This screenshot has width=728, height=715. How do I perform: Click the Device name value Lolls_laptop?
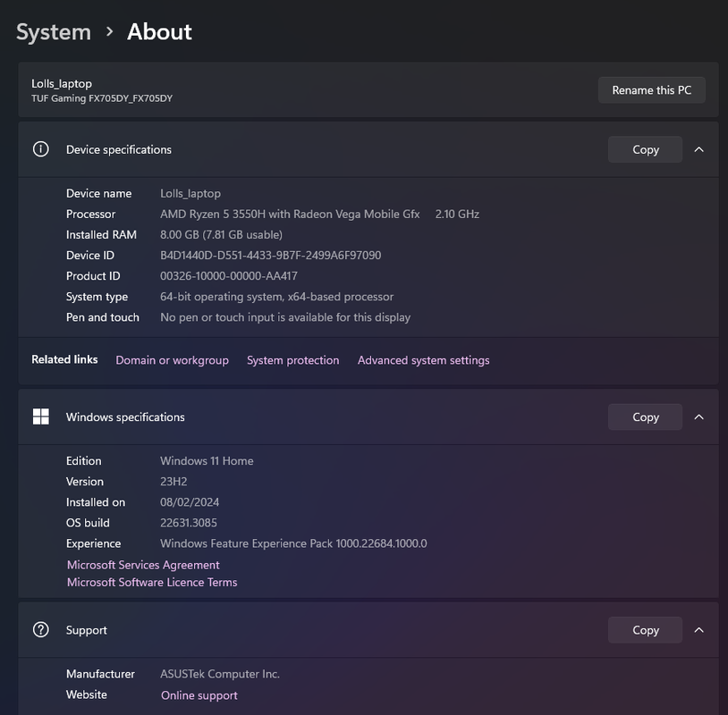(x=190, y=193)
